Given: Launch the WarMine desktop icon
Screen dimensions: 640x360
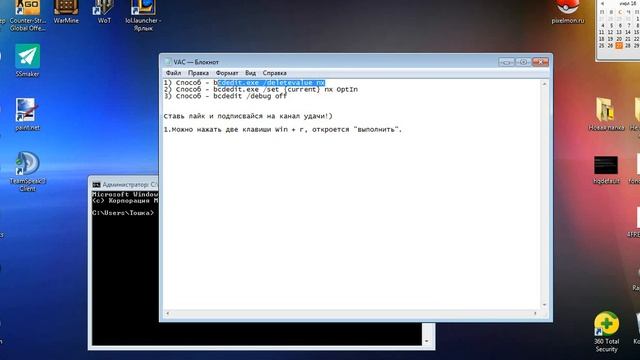Looking at the screenshot, I should tap(66, 11).
